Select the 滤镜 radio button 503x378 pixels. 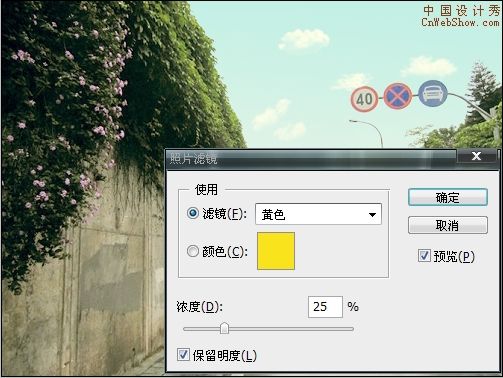coord(193,213)
